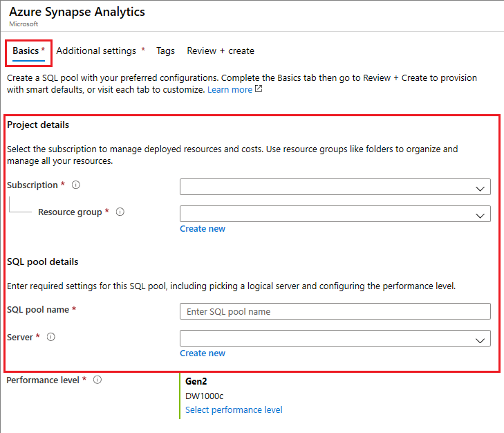Create new server link
This screenshot has height=433, width=504.
click(203, 353)
